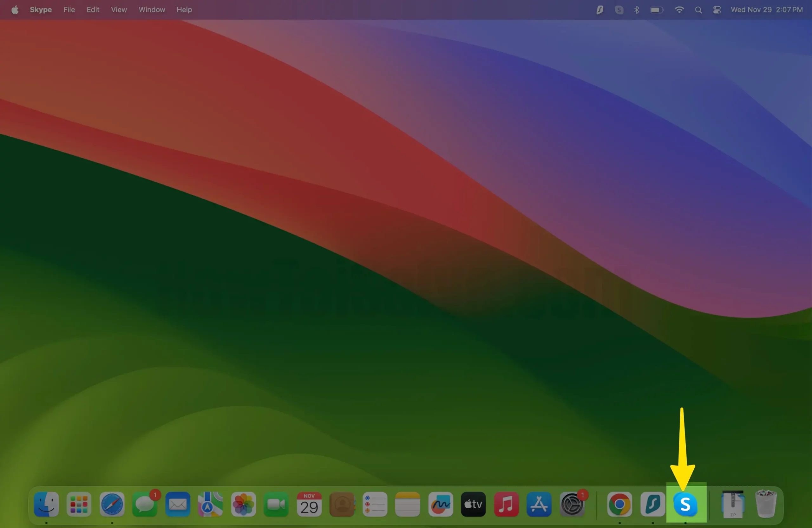Open the Wi-Fi status menu
This screenshot has width=812, height=528.
679,10
